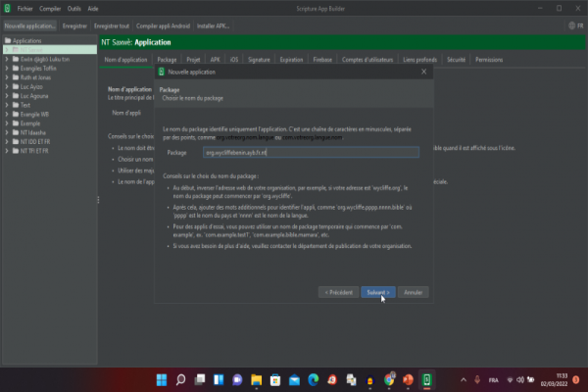Expand the Exemple project node
Screen dimensions: 588x392
[8, 123]
